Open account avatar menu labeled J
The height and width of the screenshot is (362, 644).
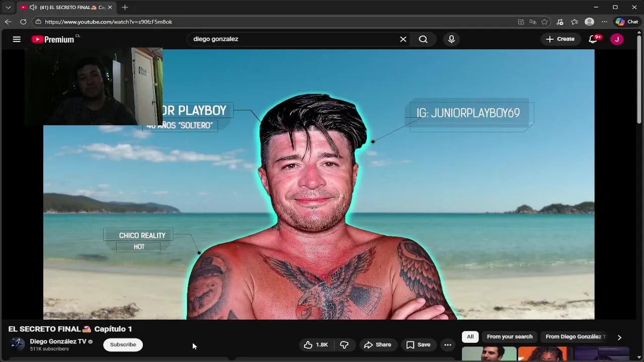(617, 39)
